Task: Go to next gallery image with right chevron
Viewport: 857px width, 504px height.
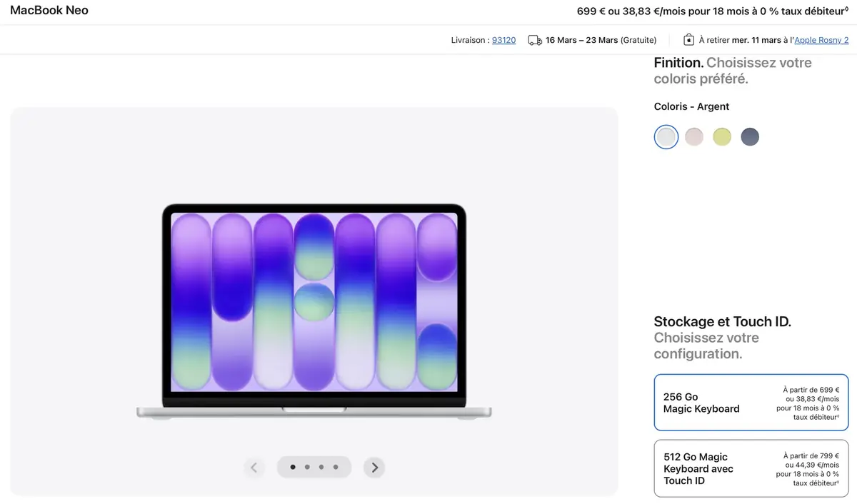Action: [x=374, y=468]
